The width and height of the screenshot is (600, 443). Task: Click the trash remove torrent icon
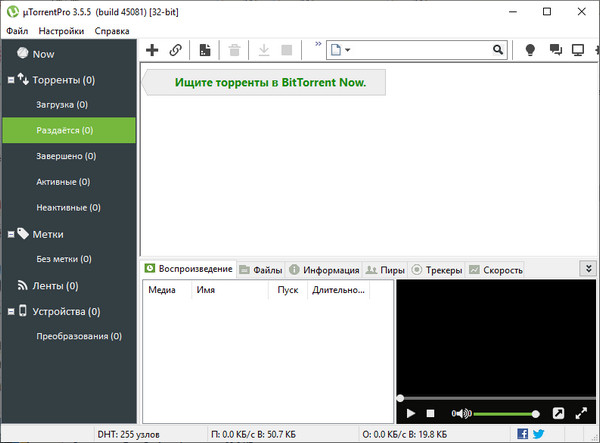pos(234,50)
